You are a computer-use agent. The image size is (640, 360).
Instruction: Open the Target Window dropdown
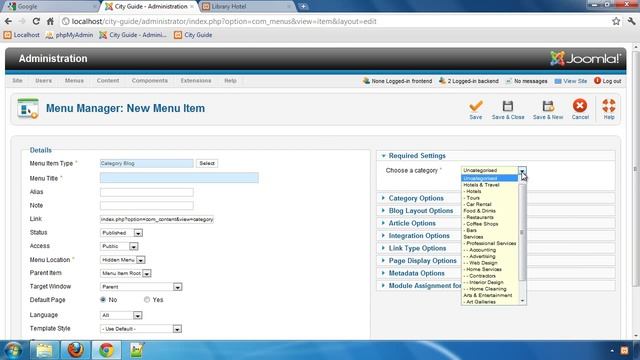coord(141,287)
